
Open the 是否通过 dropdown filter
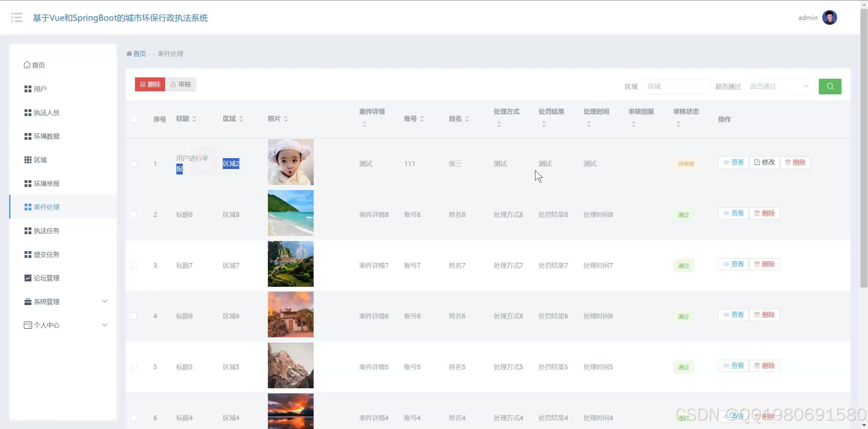(x=779, y=87)
